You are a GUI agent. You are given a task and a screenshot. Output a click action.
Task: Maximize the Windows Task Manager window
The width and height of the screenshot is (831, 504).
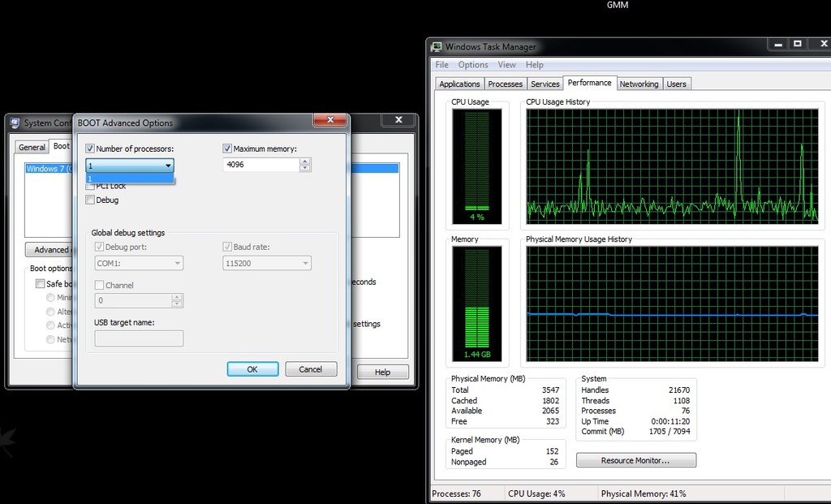798,45
